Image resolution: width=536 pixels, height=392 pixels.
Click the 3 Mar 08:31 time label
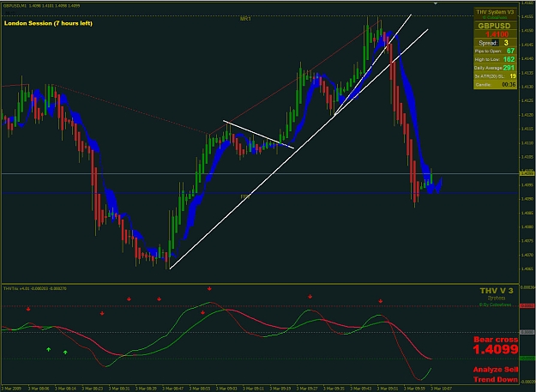pyautogui.click(x=119, y=389)
